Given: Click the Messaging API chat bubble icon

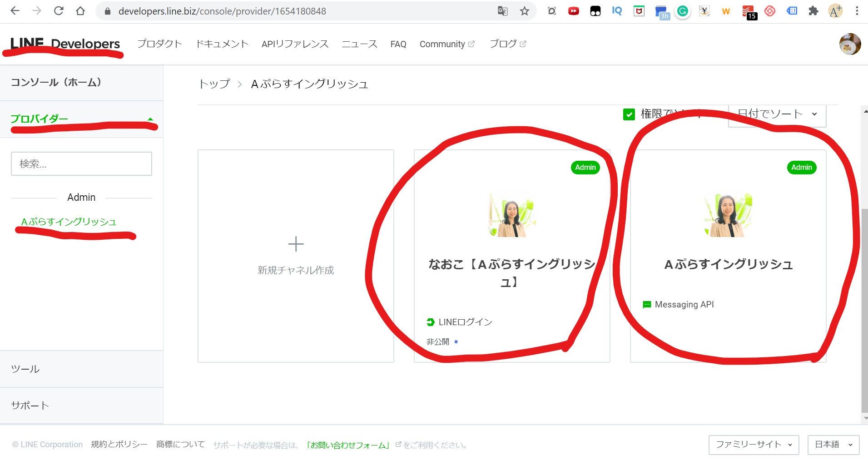Looking at the screenshot, I should [x=647, y=305].
